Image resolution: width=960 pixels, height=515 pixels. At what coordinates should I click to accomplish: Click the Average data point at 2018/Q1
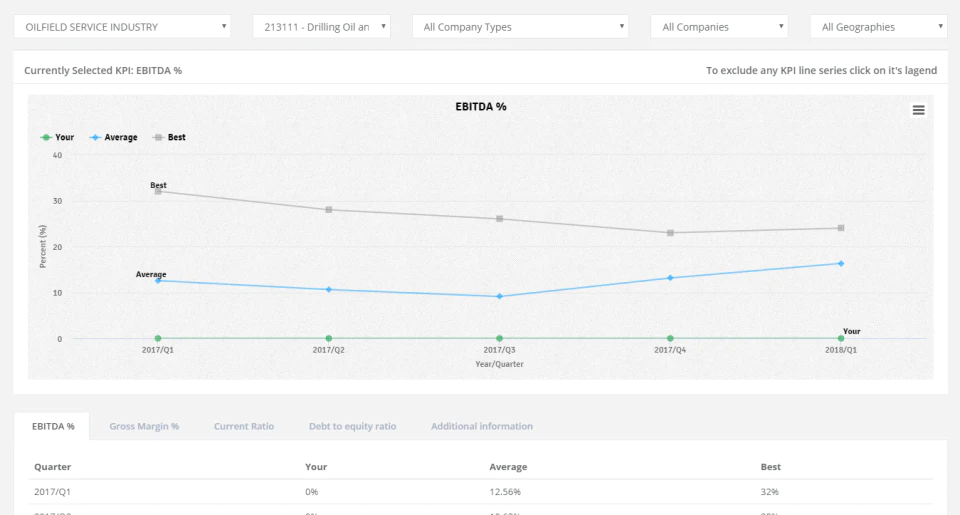coord(841,264)
